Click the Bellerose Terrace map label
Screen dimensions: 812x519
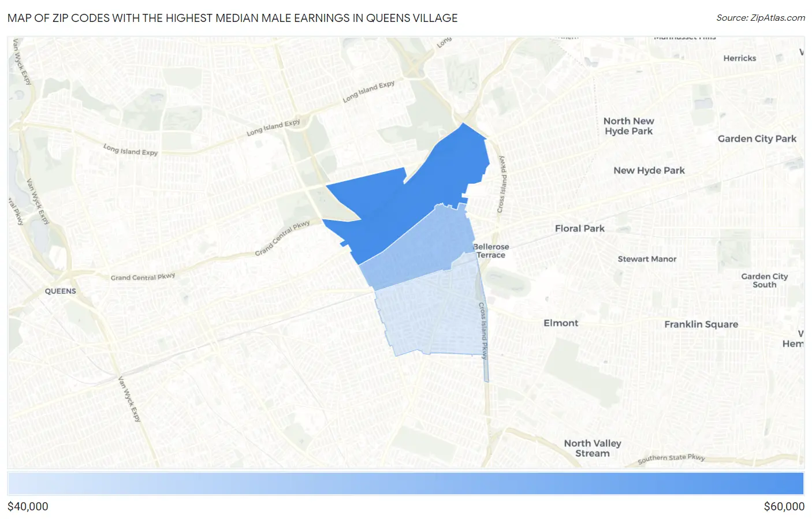click(491, 251)
